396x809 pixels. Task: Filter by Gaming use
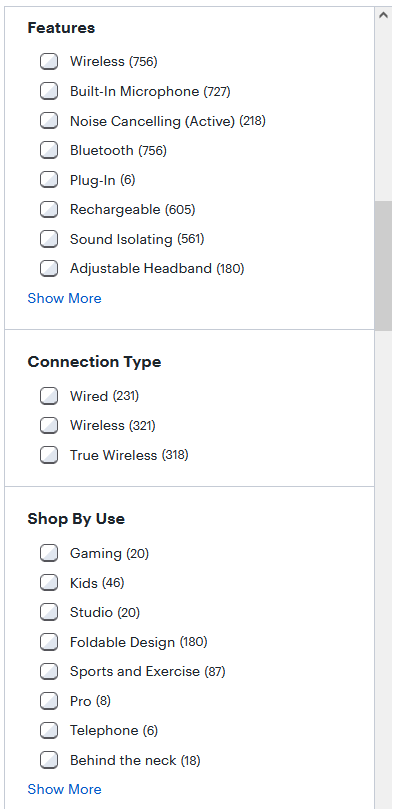(49, 553)
